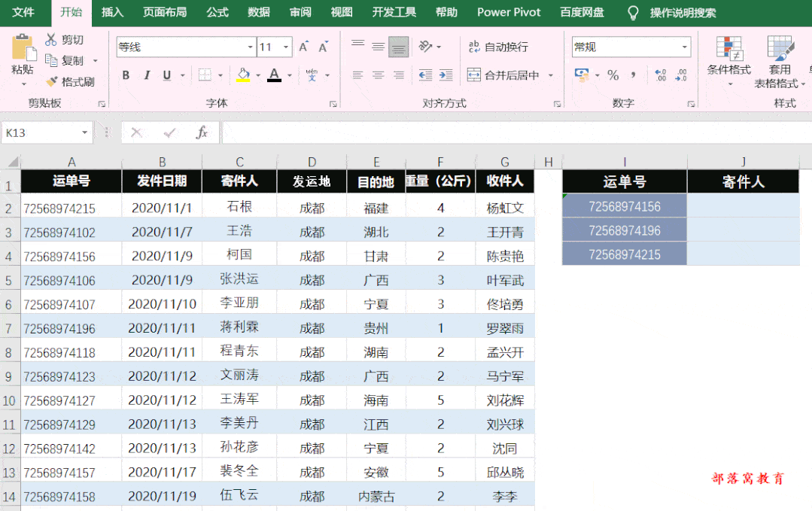Expand the Merge & Center dropdown arrow
Viewport: 812px width, 511px height.
pos(551,75)
